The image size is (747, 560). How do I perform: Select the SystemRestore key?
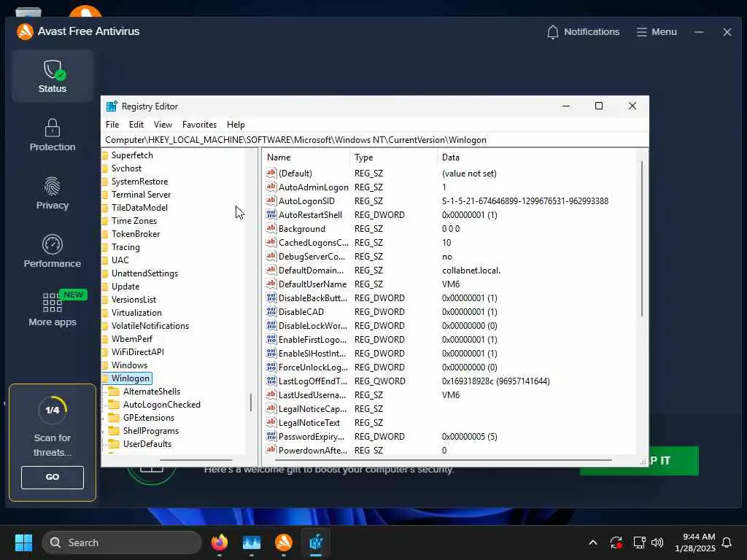[x=139, y=182]
